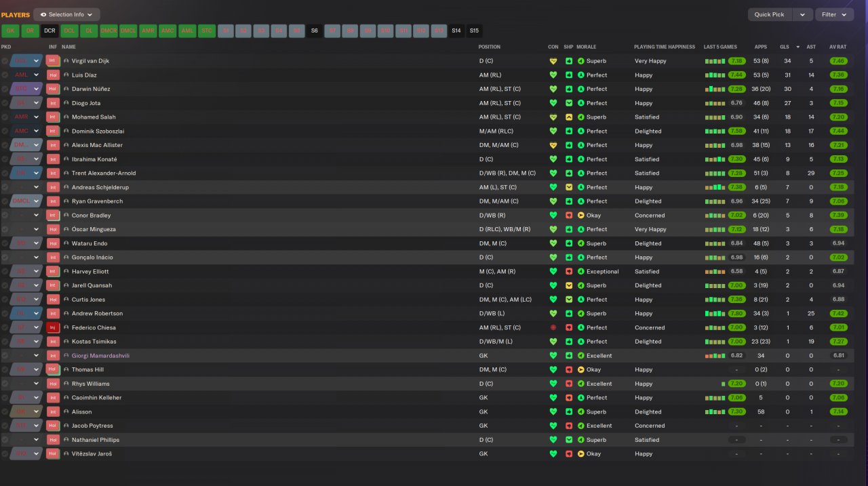Screen dimensions: 868x486
Task: Expand the arrow next to Quick Pick
Action: point(803,14)
